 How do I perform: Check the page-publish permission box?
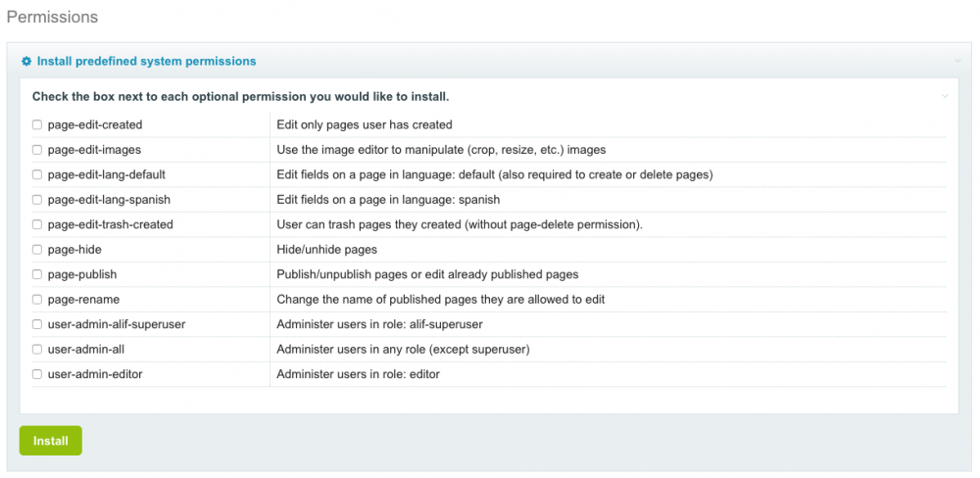[x=37, y=274]
